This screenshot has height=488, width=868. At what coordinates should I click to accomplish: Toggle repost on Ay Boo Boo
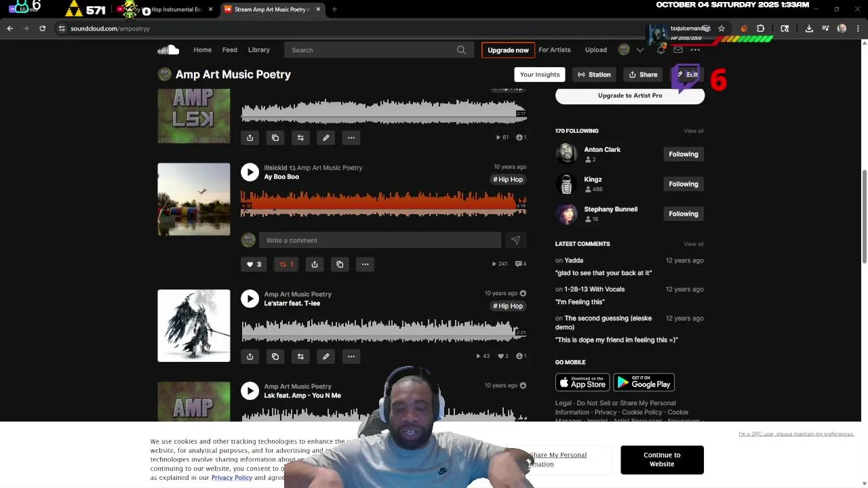[286, 264]
